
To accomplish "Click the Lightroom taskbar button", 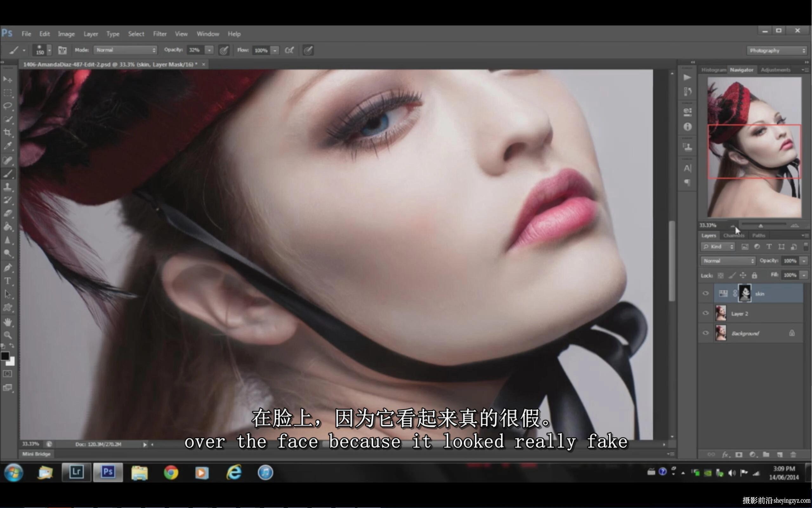I will tap(76, 472).
